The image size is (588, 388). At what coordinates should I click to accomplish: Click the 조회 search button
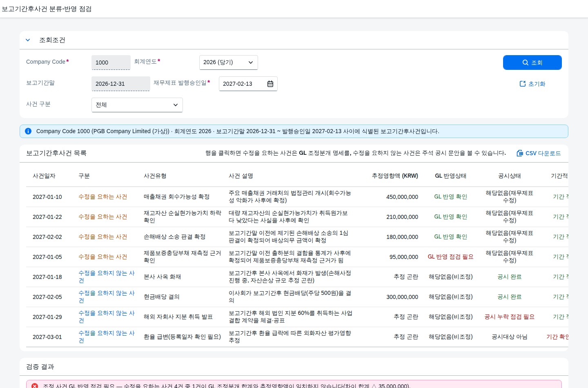(532, 62)
